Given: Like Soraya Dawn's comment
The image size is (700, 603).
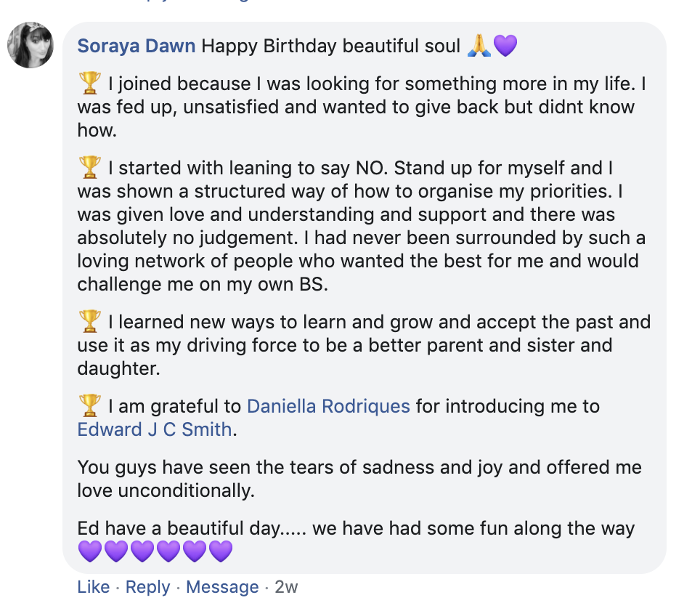Looking at the screenshot, I should 94,587.
